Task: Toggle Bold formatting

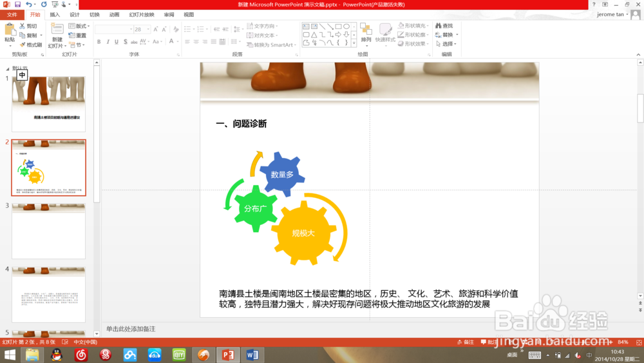Action: pos(99,41)
